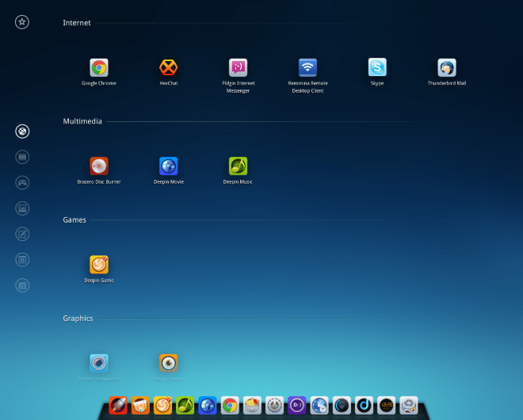The image size is (523, 420).
Task: Launch Brasero Disc Burner
Action: (99, 166)
